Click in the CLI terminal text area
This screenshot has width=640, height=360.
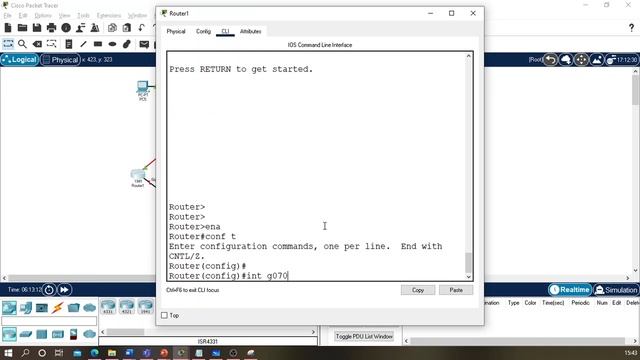click(316, 166)
